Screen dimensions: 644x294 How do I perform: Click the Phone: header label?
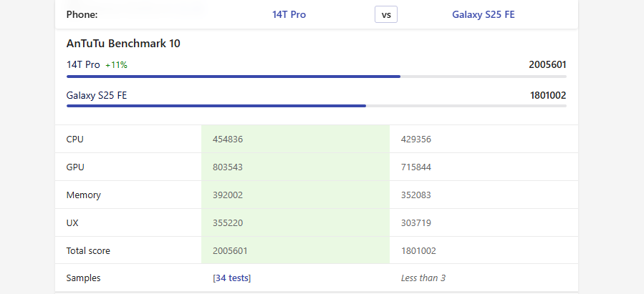click(x=82, y=15)
